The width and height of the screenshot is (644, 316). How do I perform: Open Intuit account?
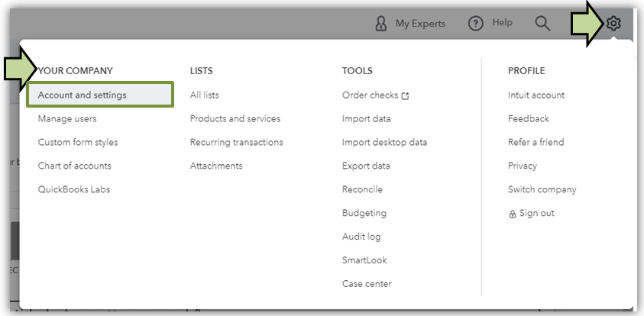point(536,95)
